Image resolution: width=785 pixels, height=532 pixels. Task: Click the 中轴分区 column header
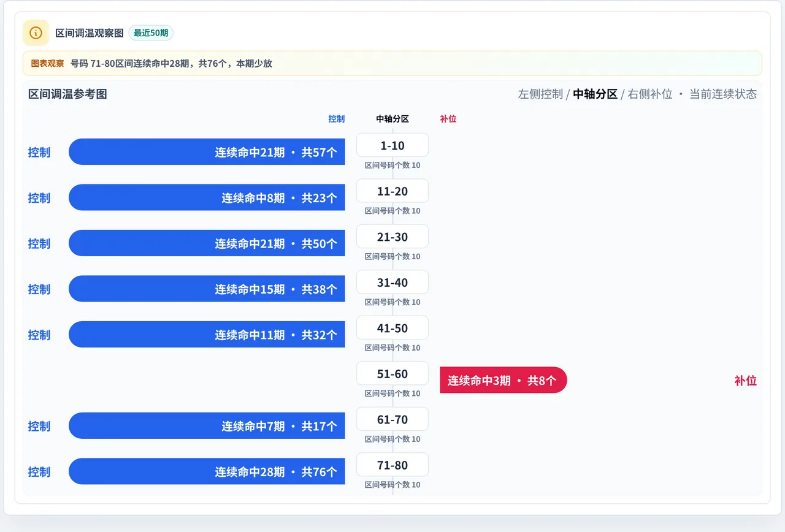tap(392, 119)
